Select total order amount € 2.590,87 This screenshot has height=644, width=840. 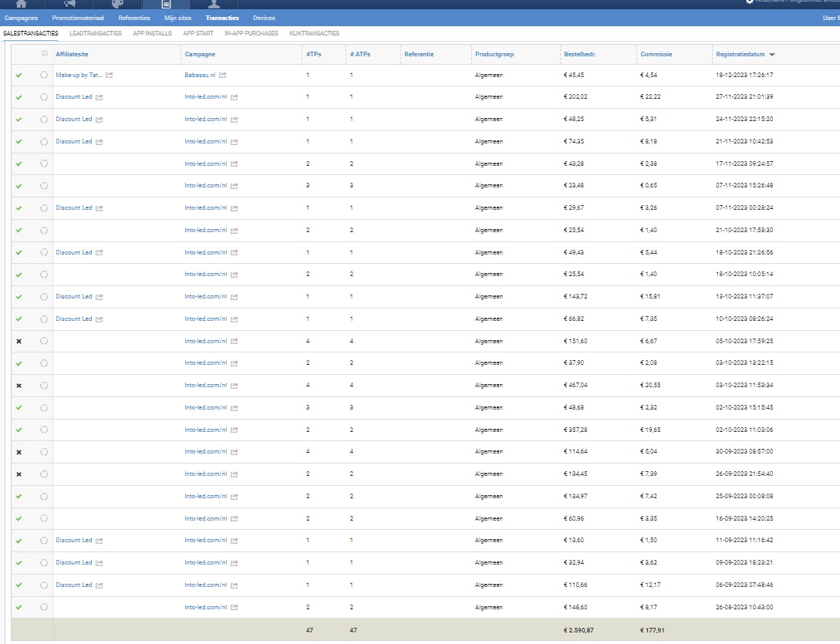(x=579, y=631)
